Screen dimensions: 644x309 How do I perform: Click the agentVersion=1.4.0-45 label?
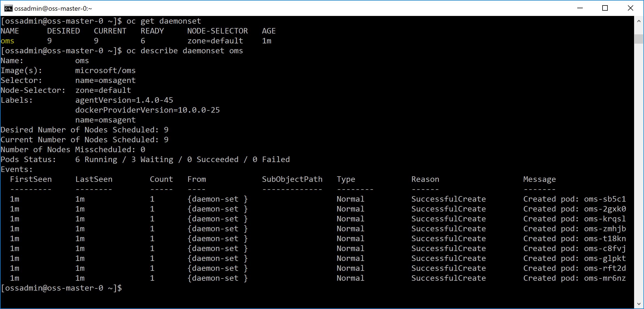[x=124, y=100]
